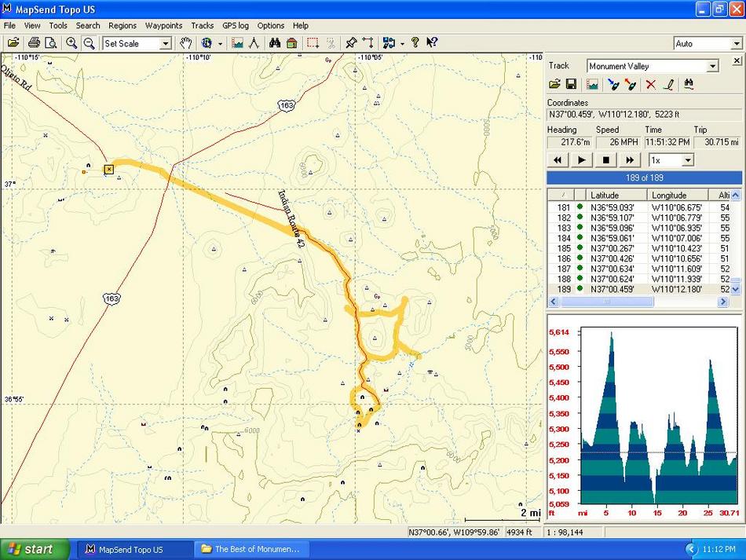Screen dimensions: 746x560
Task: Open the Search menu
Action: (x=88, y=26)
